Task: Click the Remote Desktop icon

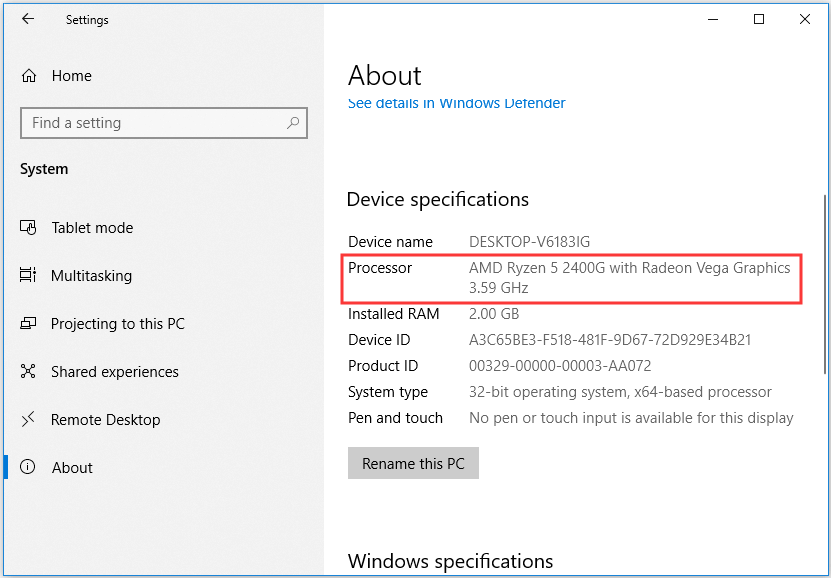Action: click(29, 420)
